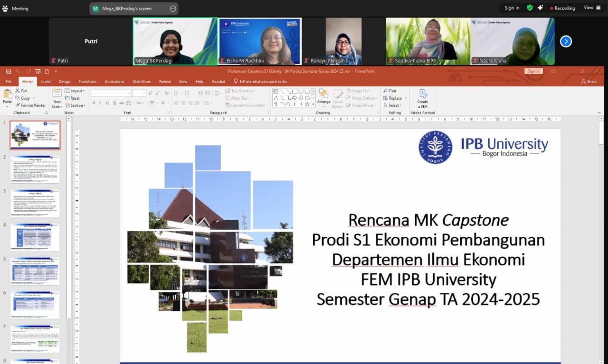This screenshot has width=608, height=364.
Task: Expand the Layout dropdown
Action: point(75,91)
